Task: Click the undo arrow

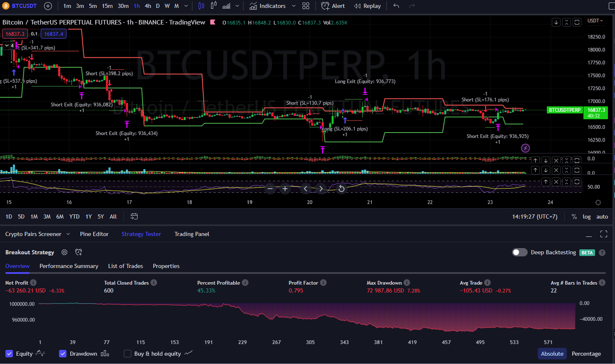Action: click(x=396, y=6)
